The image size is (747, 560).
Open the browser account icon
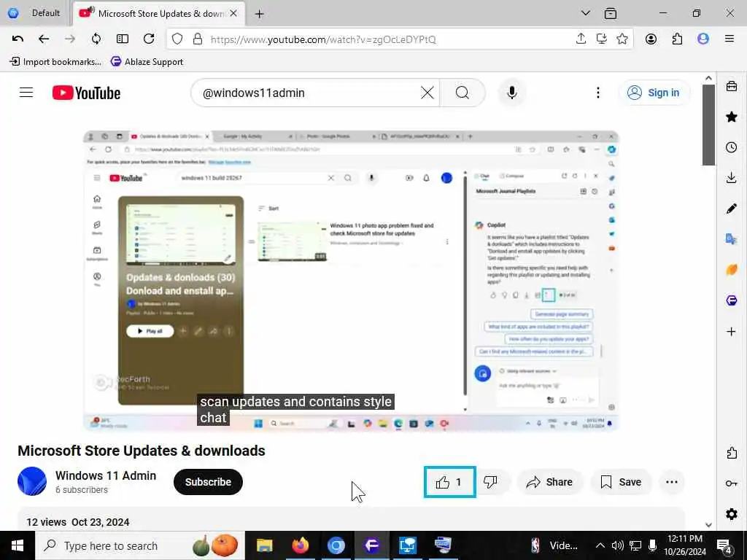651,39
